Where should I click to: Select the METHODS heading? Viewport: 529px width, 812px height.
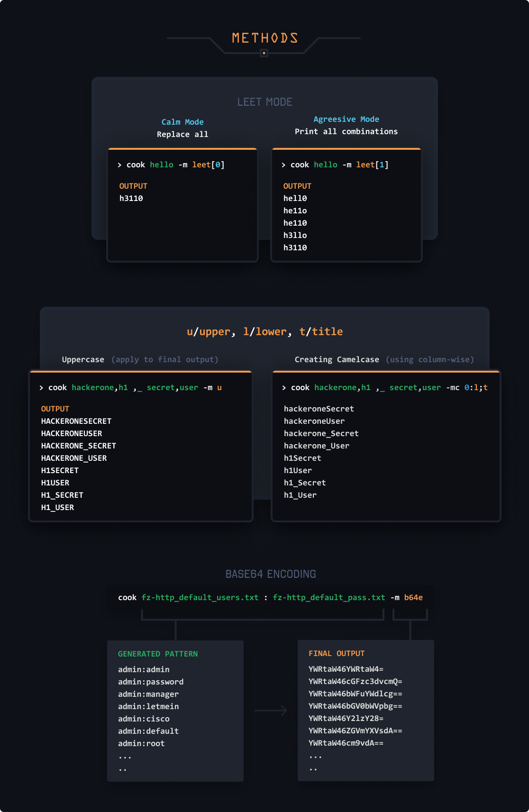pyautogui.click(x=265, y=38)
